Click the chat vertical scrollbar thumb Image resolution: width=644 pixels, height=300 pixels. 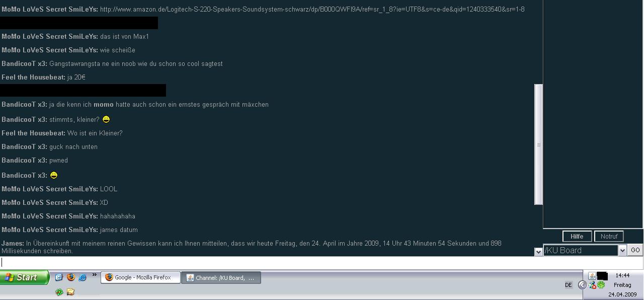(x=538, y=144)
